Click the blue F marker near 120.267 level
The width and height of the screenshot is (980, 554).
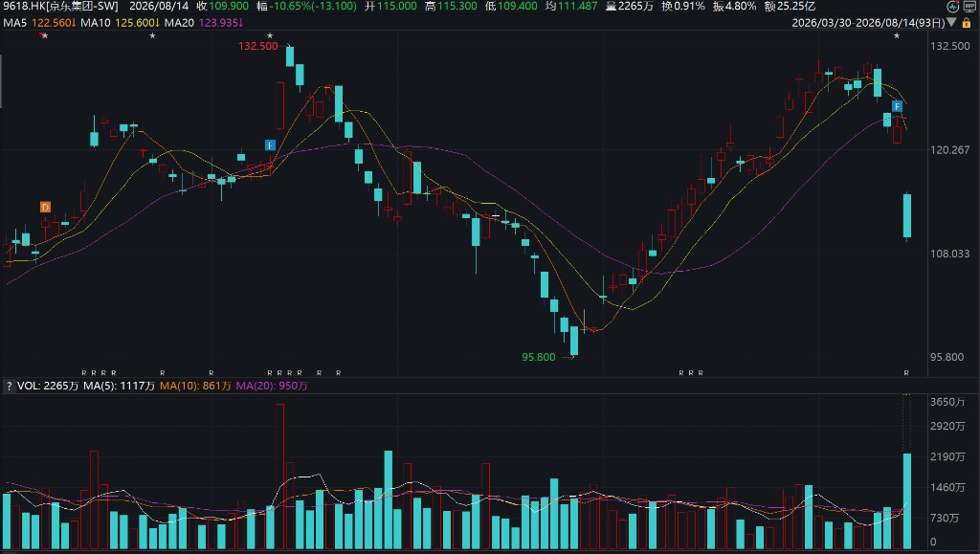pyautogui.click(x=270, y=144)
